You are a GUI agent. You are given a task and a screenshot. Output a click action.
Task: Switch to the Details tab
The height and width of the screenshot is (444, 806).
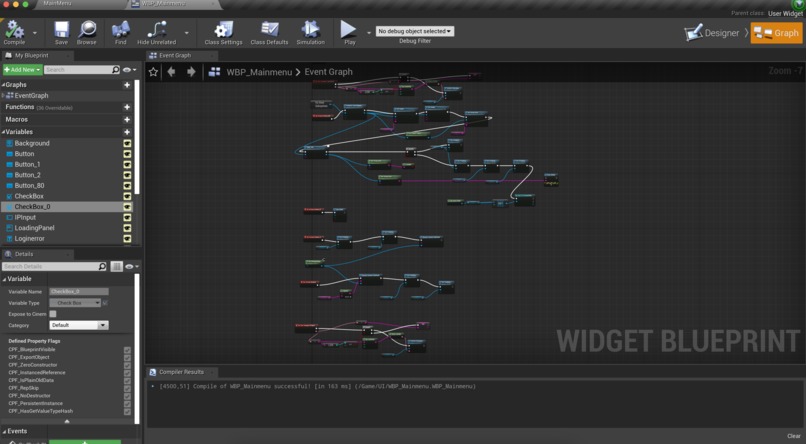coord(24,254)
